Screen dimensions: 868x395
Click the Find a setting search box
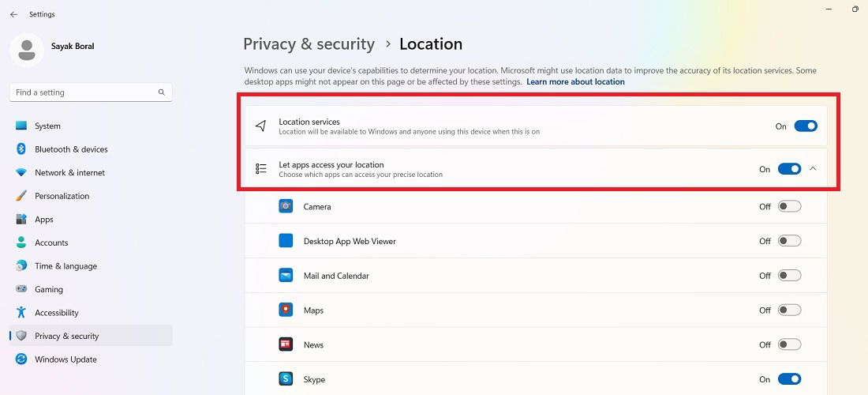pyautogui.click(x=91, y=92)
